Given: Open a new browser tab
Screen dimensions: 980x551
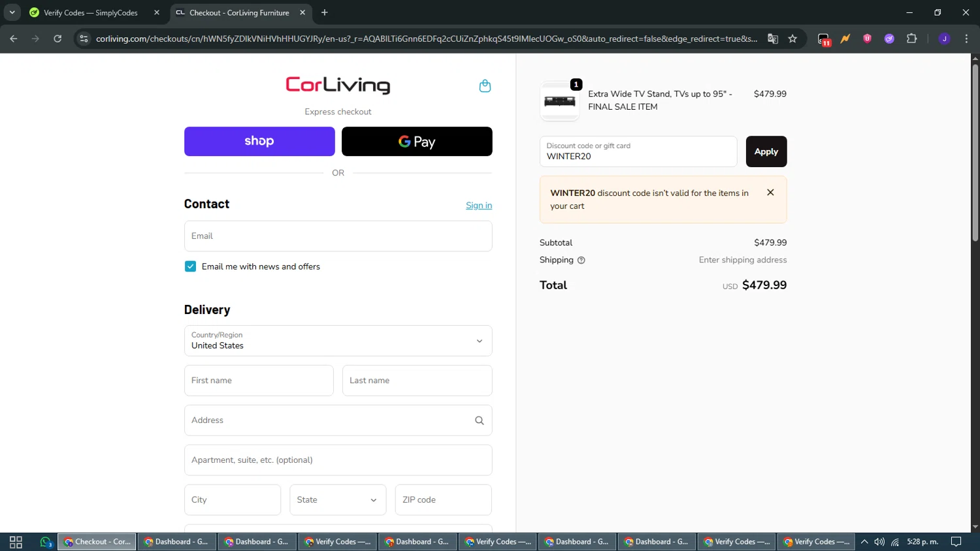Looking at the screenshot, I should pyautogui.click(x=325, y=12).
